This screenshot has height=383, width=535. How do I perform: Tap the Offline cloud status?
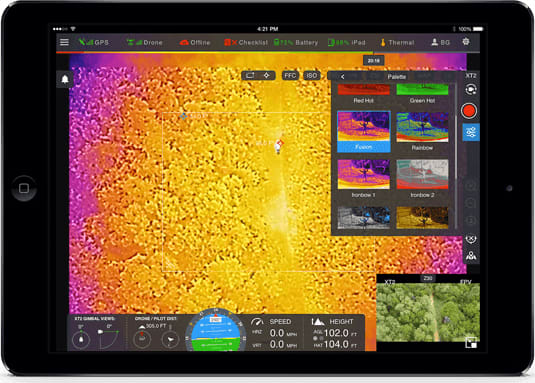[194, 42]
